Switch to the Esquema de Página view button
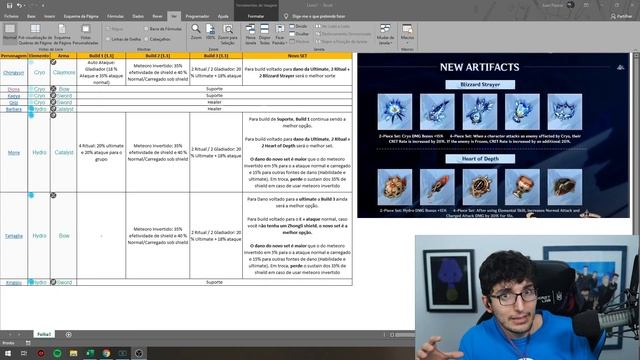This screenshot has height=360, width=640. [62, 34]
